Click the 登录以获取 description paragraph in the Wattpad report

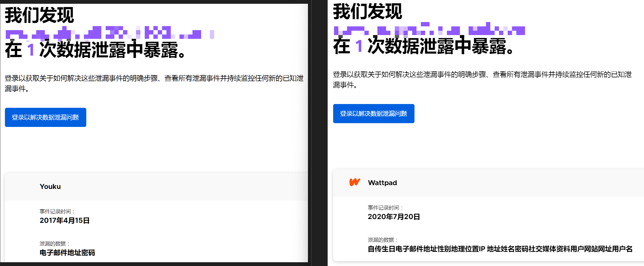click(x=482, y=79)
